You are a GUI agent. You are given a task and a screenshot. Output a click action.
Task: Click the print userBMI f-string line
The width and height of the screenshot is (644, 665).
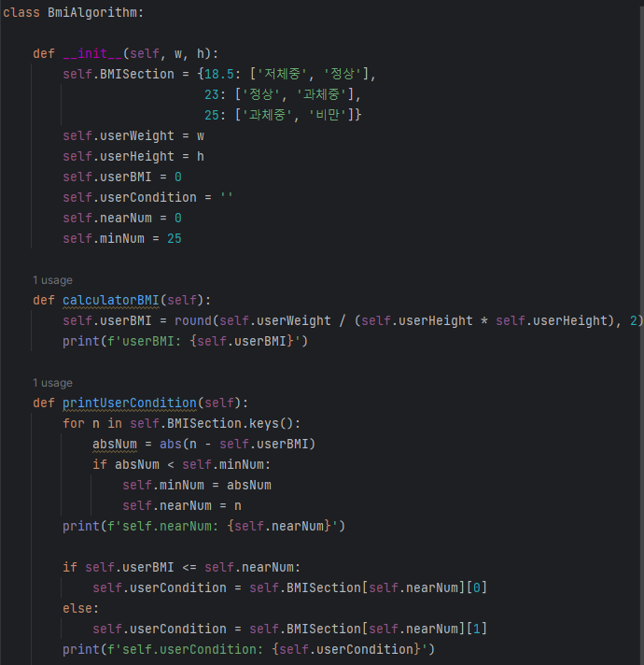[185, 342]
